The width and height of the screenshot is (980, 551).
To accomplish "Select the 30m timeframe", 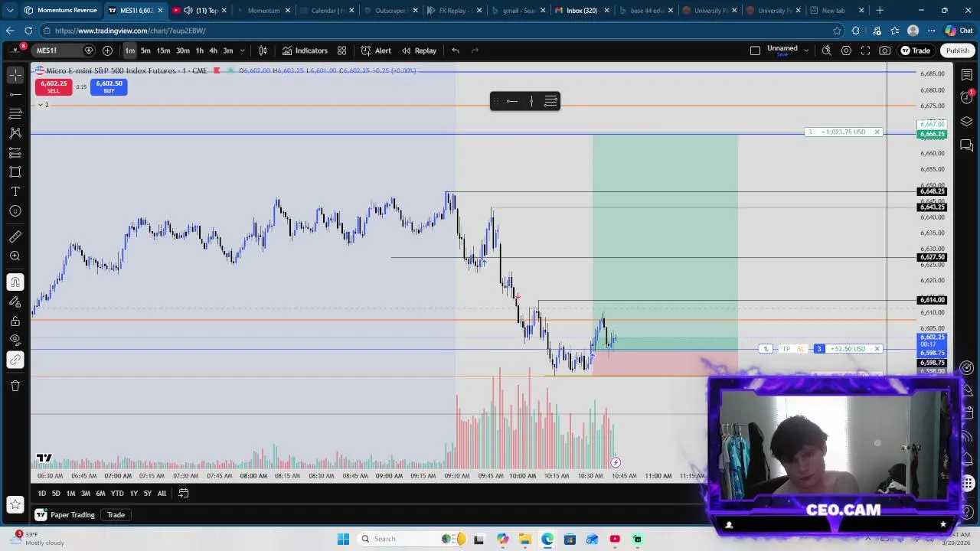I will [182, 51].
